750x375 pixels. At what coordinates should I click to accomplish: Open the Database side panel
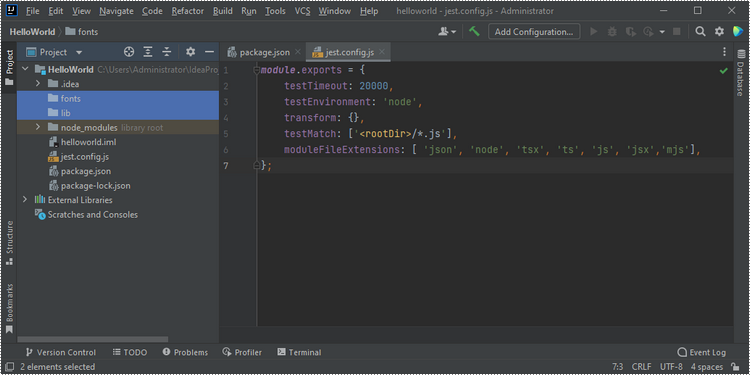click(x=741, y=73)
